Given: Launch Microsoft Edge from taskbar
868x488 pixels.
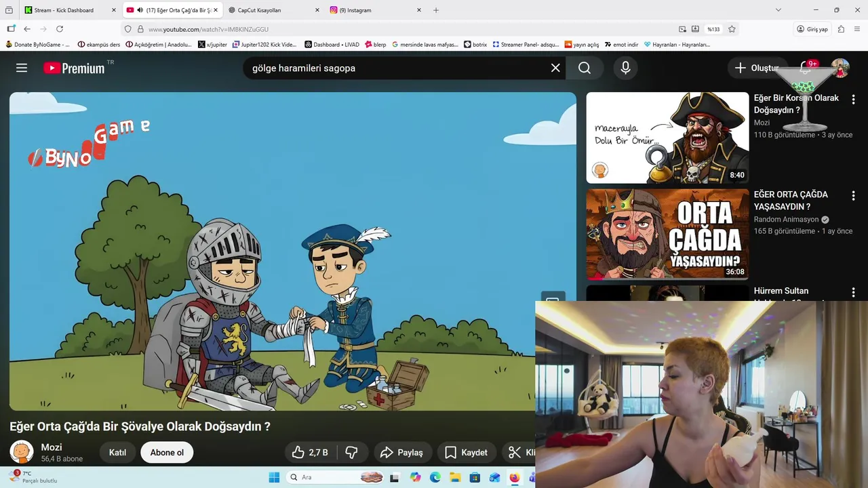Looking at the screenshot, I should 435,477.
